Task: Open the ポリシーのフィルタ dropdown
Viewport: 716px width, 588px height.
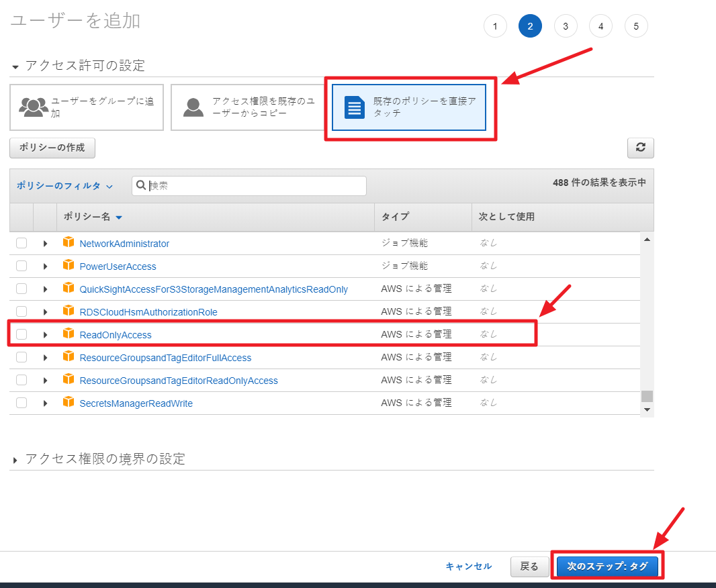Action: pyautogui.click(x=64, y=186)
